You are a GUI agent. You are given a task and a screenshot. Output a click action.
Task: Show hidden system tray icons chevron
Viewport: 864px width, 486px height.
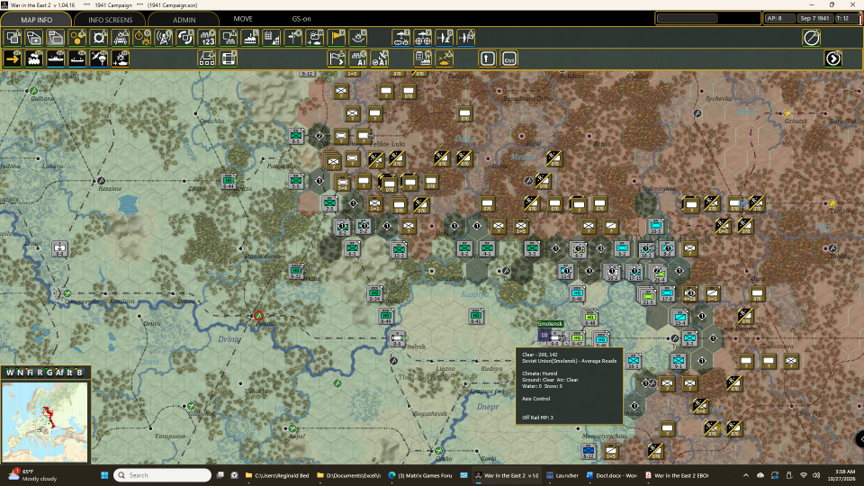[x=746, y=475]
